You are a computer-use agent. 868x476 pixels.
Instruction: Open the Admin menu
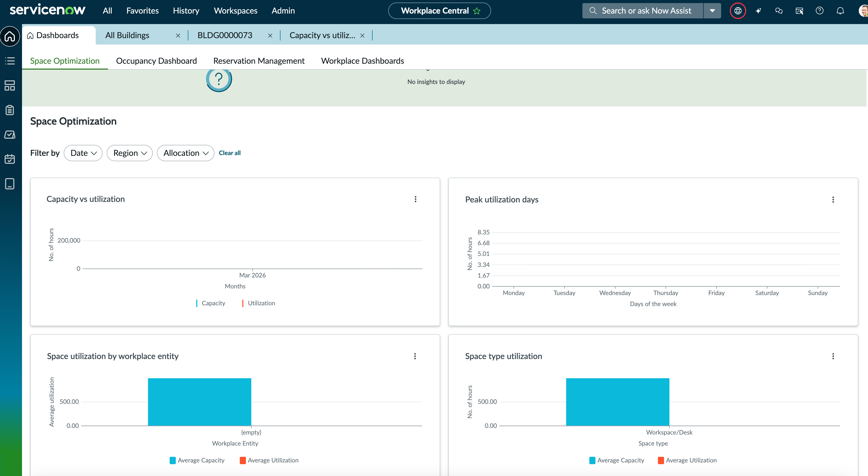pyautogui.click(x=283, y=11)
